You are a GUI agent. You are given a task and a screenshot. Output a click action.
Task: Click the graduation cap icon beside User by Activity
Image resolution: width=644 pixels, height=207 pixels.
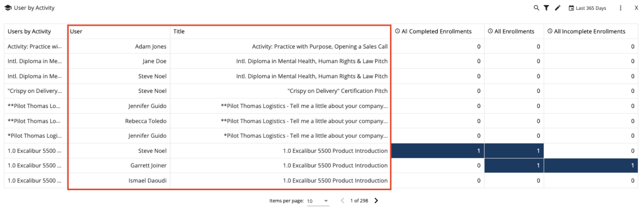[x=8, y=8]
